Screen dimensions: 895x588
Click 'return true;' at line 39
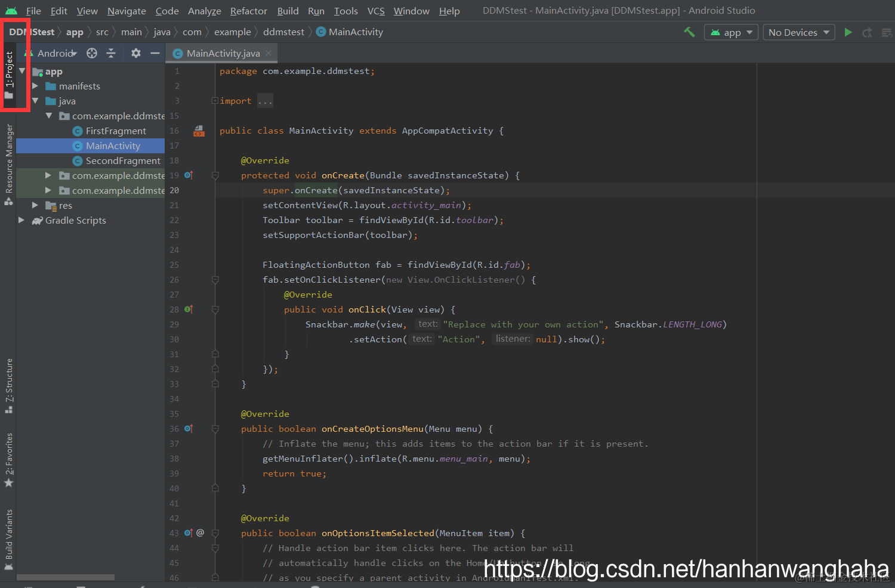click(294, 474)
